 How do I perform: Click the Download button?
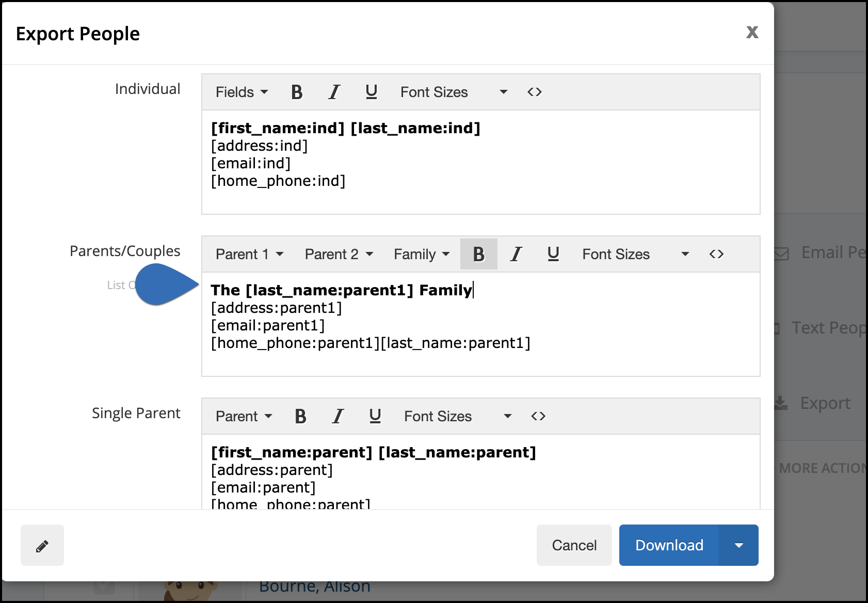pyautogui.click(x=669, y=545)
